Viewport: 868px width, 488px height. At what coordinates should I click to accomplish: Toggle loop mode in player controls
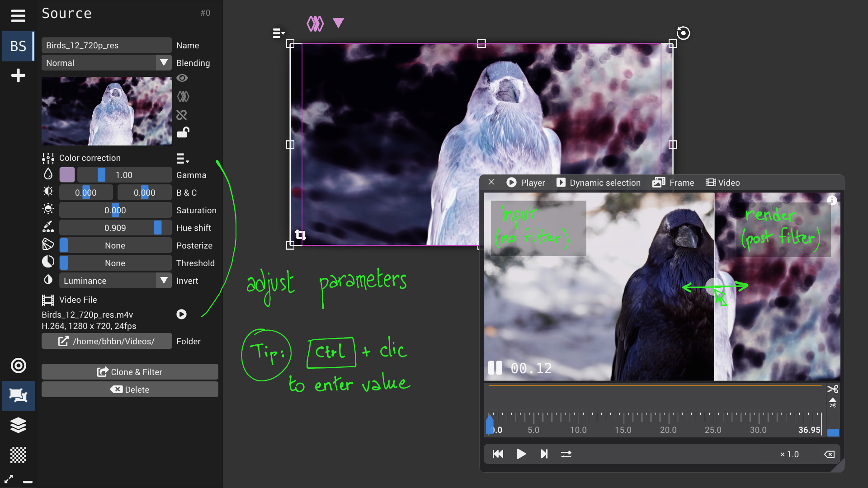point(566,454)
